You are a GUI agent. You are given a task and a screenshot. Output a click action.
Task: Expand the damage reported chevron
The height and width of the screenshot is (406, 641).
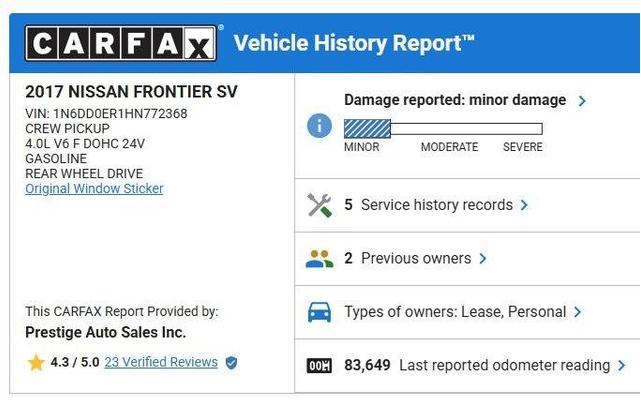[582, 101]
